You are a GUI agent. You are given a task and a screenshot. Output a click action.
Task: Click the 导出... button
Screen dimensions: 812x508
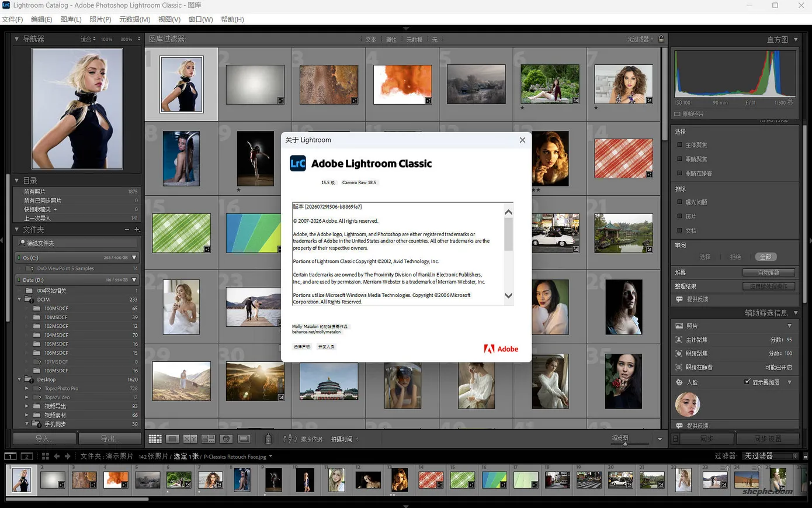click(x=110, y=438)
